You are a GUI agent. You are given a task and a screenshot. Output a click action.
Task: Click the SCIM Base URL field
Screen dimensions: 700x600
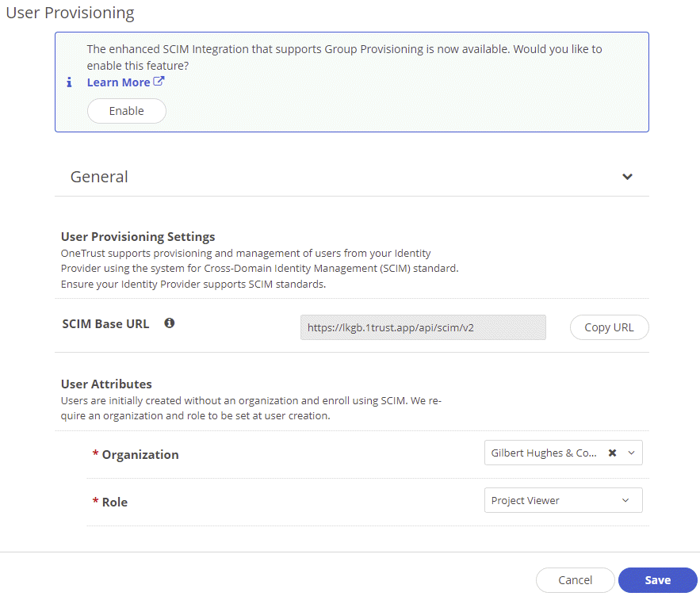click(423, 327)
